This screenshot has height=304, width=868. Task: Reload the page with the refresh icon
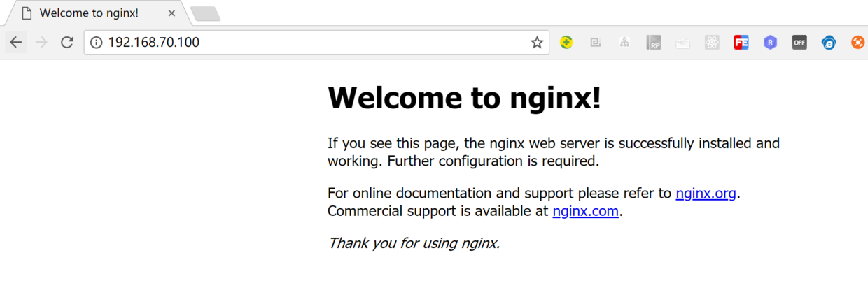(x=67, y=43)
